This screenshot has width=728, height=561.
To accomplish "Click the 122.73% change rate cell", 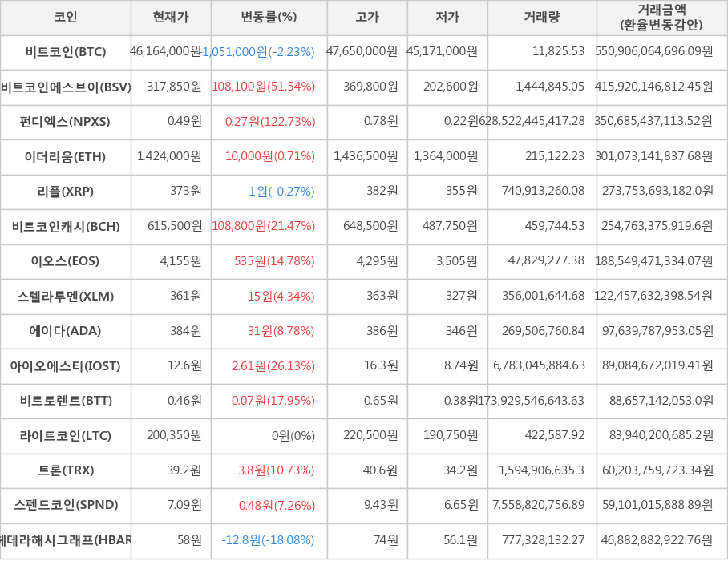I will click(x=270, y=122).
